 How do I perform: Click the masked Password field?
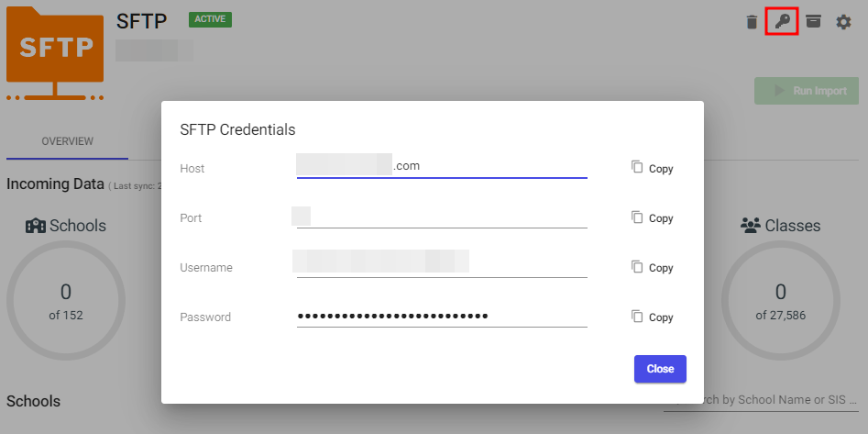[442, 317]
